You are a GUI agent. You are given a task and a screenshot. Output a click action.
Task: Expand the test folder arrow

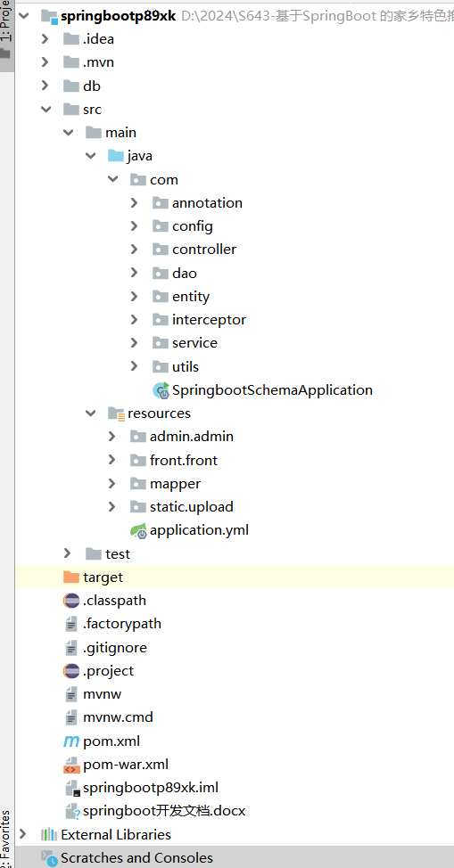click(68, 553)
